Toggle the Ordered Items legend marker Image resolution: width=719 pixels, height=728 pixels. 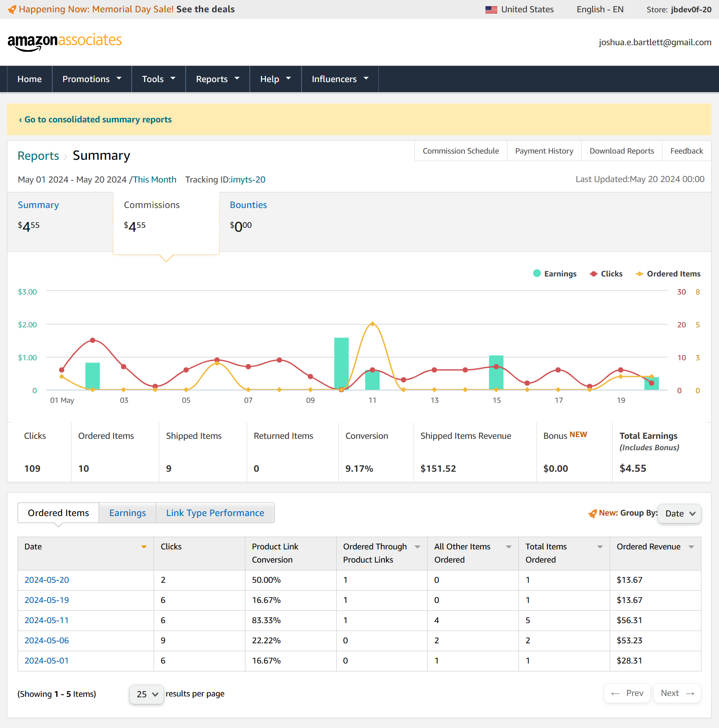point(640,274)
